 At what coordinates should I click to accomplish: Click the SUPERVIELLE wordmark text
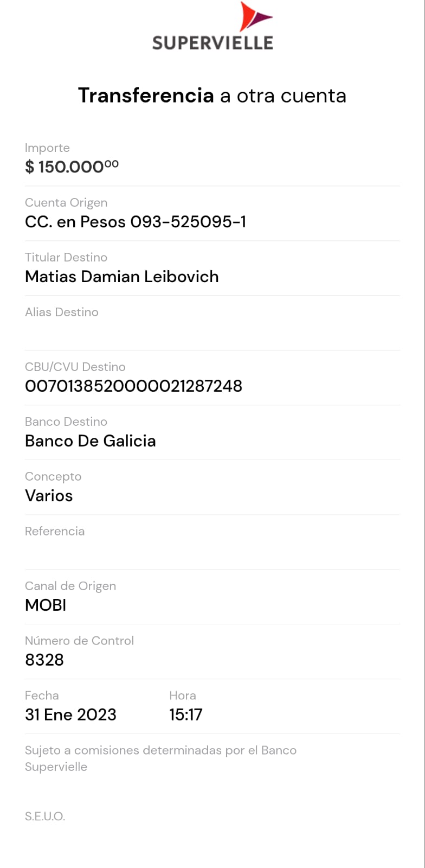point(212,43)
